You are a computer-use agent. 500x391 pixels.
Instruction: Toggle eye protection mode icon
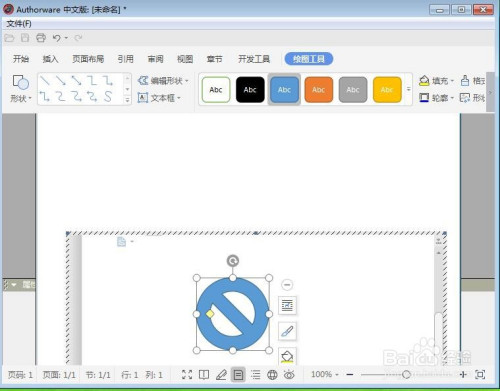[289, 375]
